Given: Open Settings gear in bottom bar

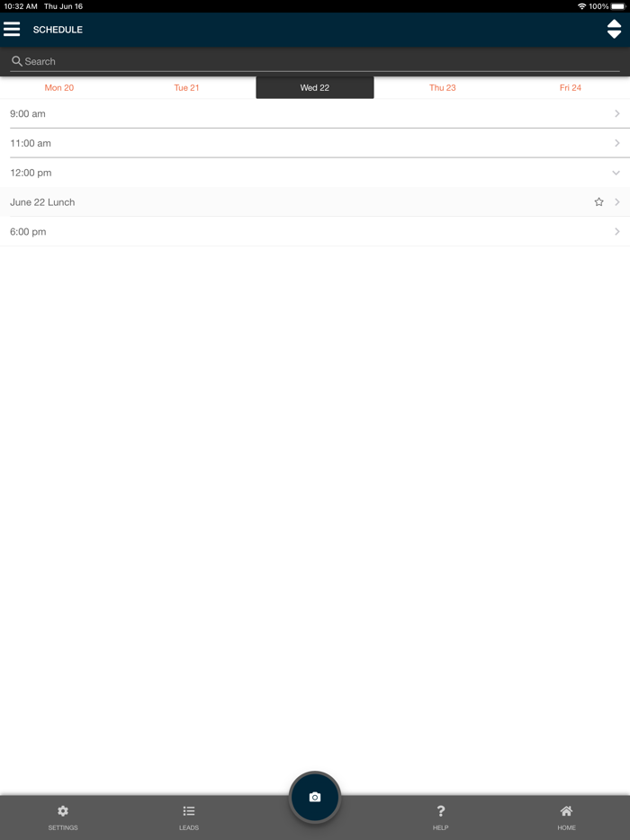Looking at the screenshot, I should pyautogui.click(x=63, y=817).
